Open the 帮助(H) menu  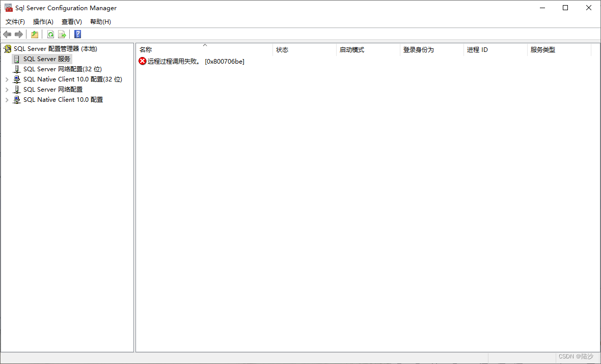[100, 22]
